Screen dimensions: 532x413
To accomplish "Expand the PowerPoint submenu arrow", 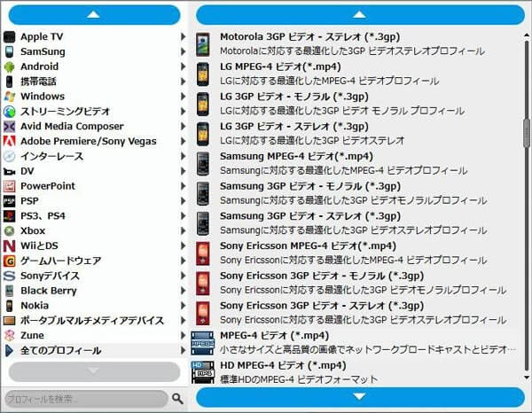I will click(183, 186).
